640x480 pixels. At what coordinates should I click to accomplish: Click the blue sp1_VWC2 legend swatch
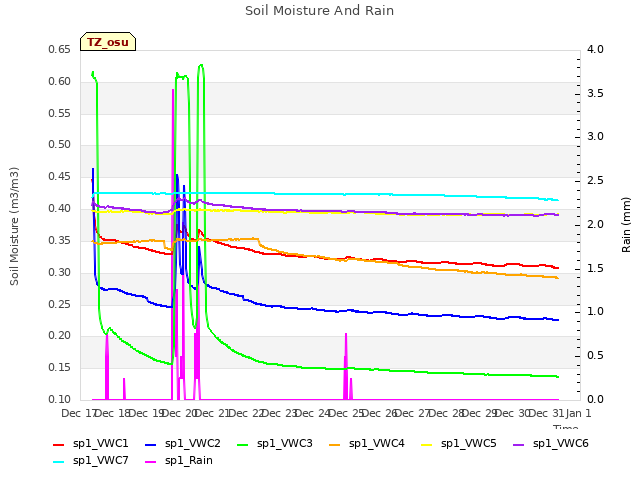[x=151, y=445]
